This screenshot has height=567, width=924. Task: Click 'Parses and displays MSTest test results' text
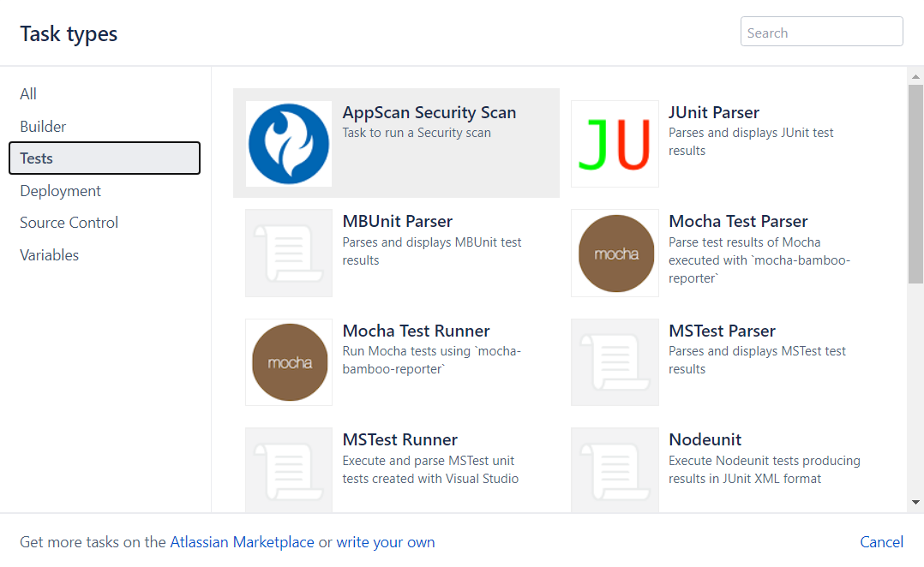click(x=757, y=361)
